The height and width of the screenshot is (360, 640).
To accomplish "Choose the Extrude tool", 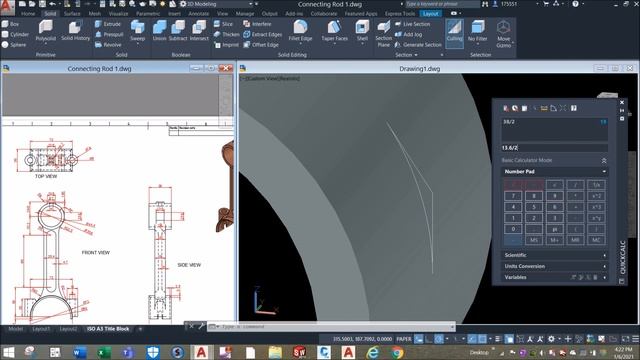I will point(108,24).
